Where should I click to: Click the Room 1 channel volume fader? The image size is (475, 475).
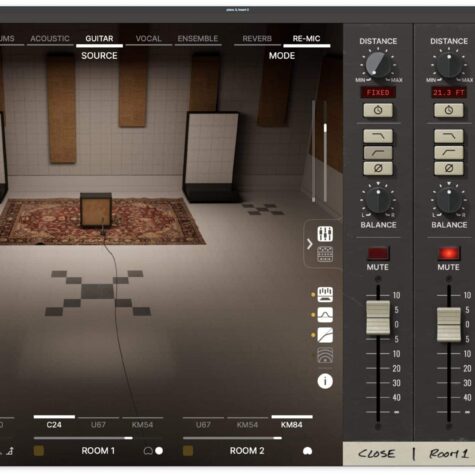tap(449, 324)
